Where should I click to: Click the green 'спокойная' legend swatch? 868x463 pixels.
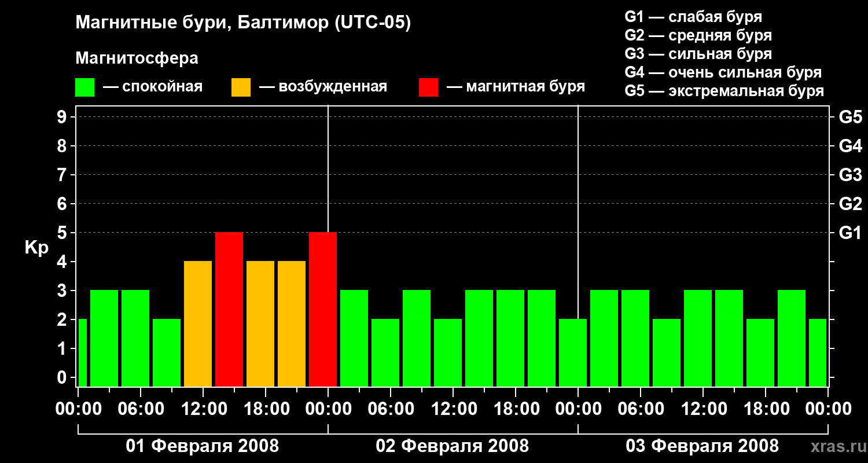84,87
